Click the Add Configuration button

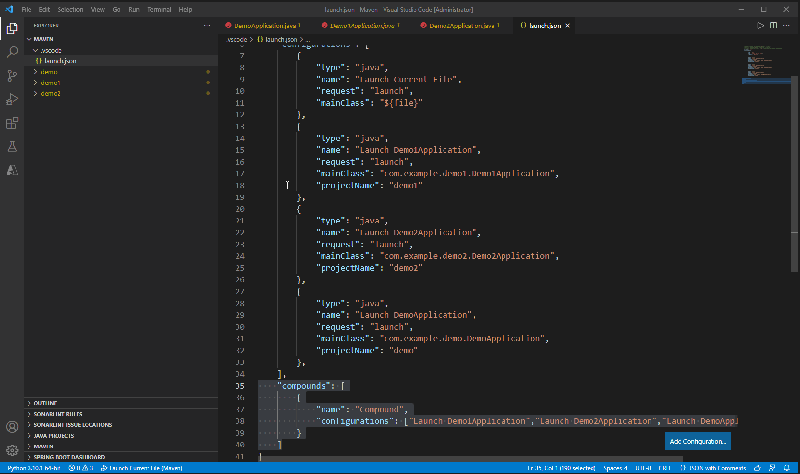tap(697, 441)
